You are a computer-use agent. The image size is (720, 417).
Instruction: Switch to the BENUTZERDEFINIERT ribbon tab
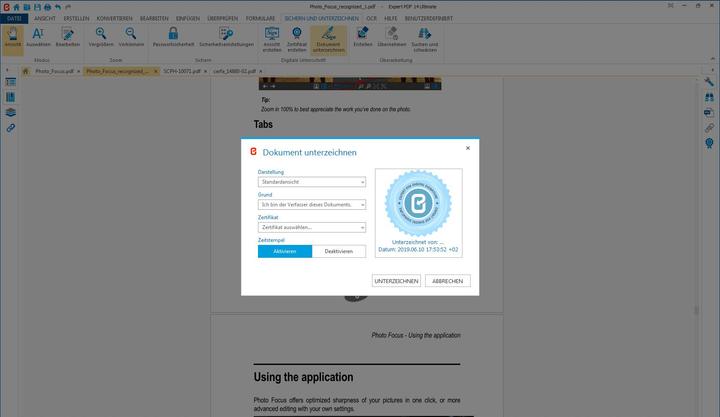tap(428, 18)
